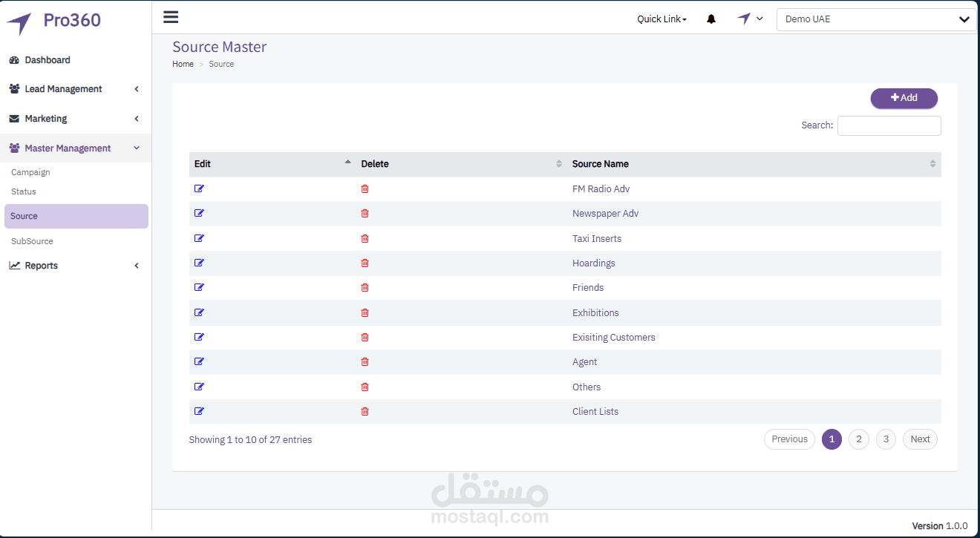Click the Add button
980x538 pixels.
click(904, 98)
